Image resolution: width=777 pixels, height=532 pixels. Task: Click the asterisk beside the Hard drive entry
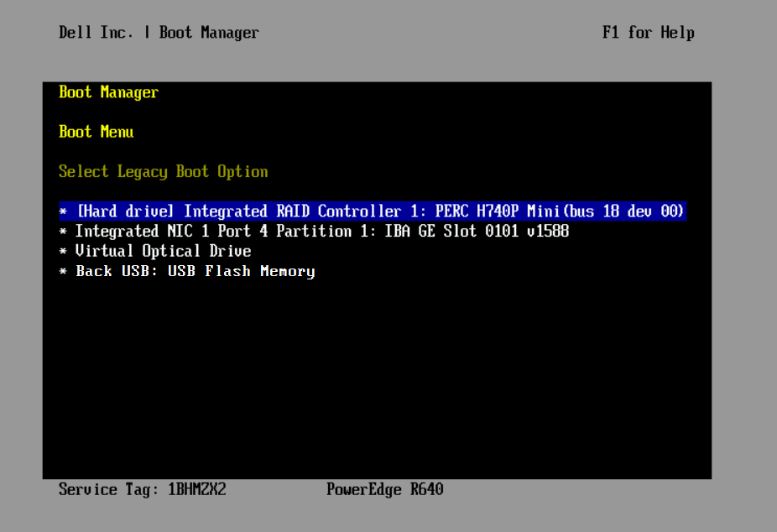(x=63, y=212)
